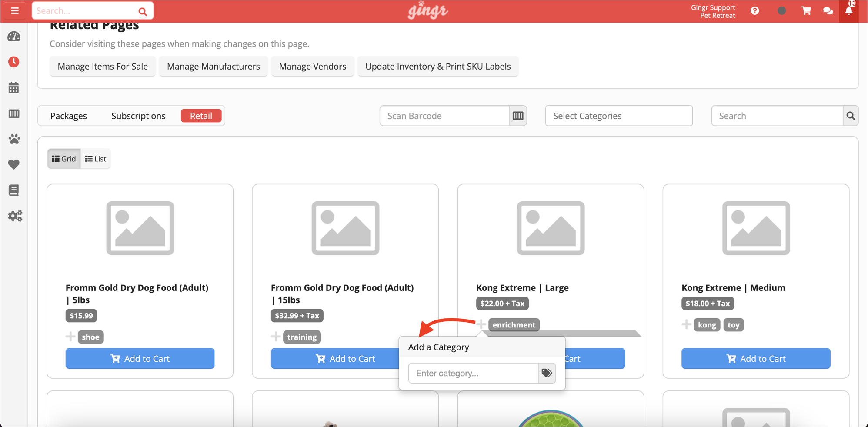This screenshot has height=427, width=868.
Task: Switch to the Packages tab
Action: point(69,116)
